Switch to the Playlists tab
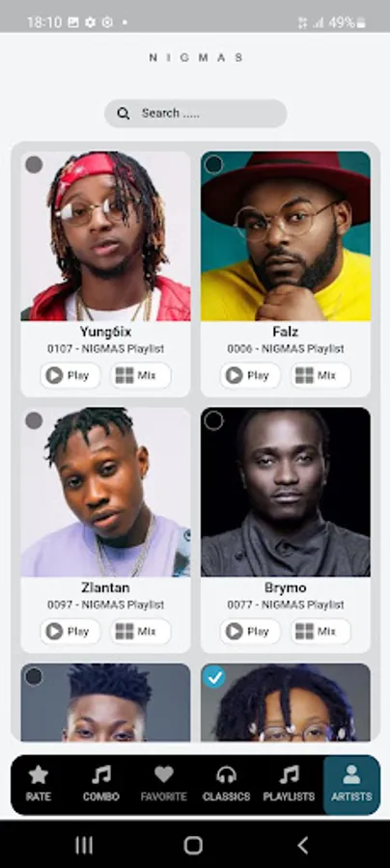The height and width of the screenshot is (868, 390). [x=289, y=784]
